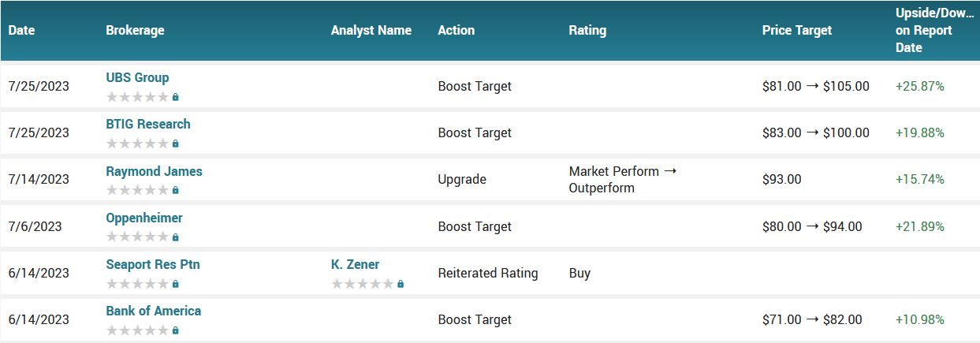Click the lock icon under Seaport Res Ptn
This screenshot has width=980, height=343.
(176, 284)
